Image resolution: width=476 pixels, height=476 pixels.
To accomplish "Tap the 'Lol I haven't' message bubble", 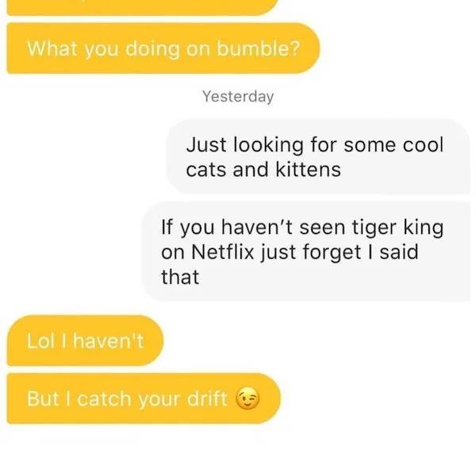I will 85,340.
